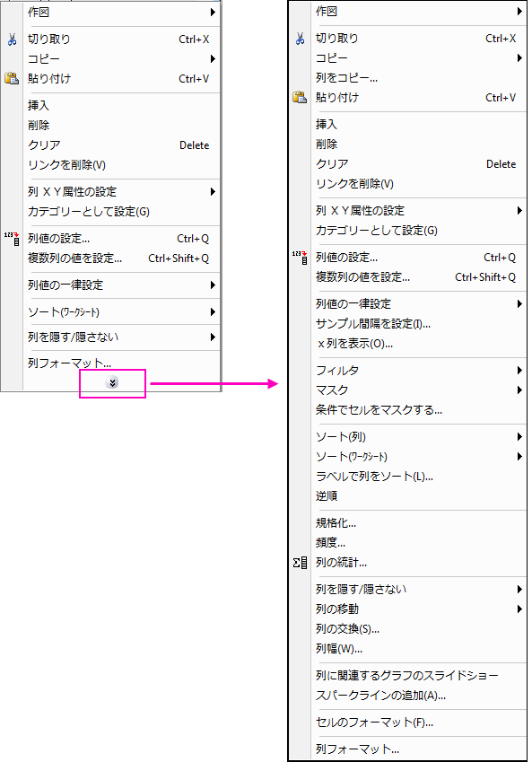Click the scissors icon in the short menu
Image resolution: width=532 pixels, height=762 pixels.
13,39
